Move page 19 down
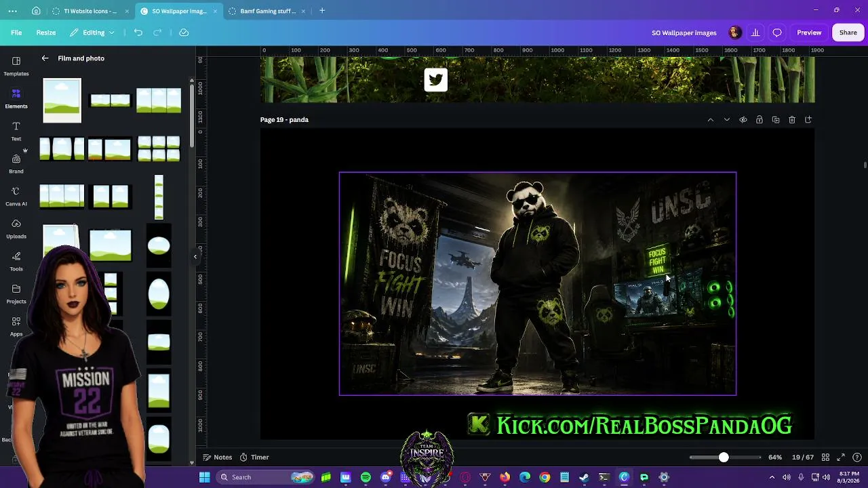This screenshot has width=868, height=488. click(x=727, y=120)
